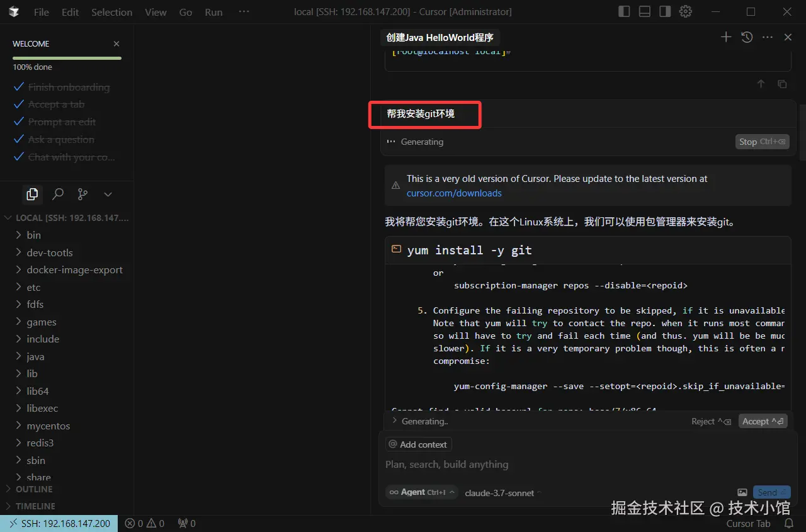
Task: Click the errors and warnings status indicator
Action: click(144, 523)
